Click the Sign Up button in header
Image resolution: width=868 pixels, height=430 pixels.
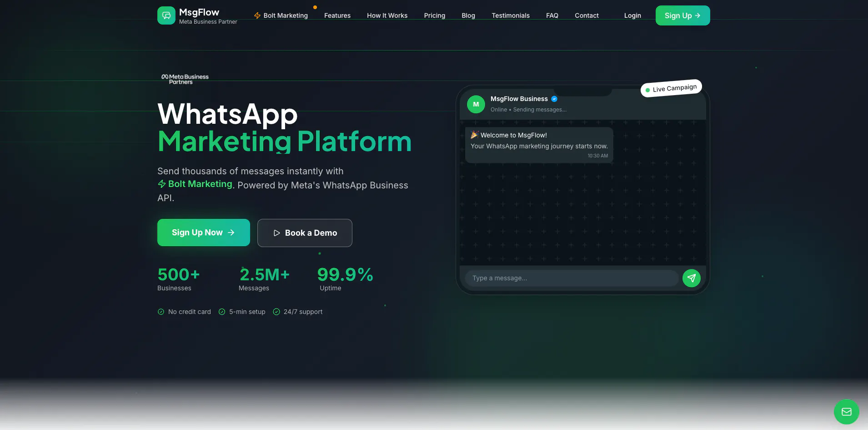click(x=682, y=15)
